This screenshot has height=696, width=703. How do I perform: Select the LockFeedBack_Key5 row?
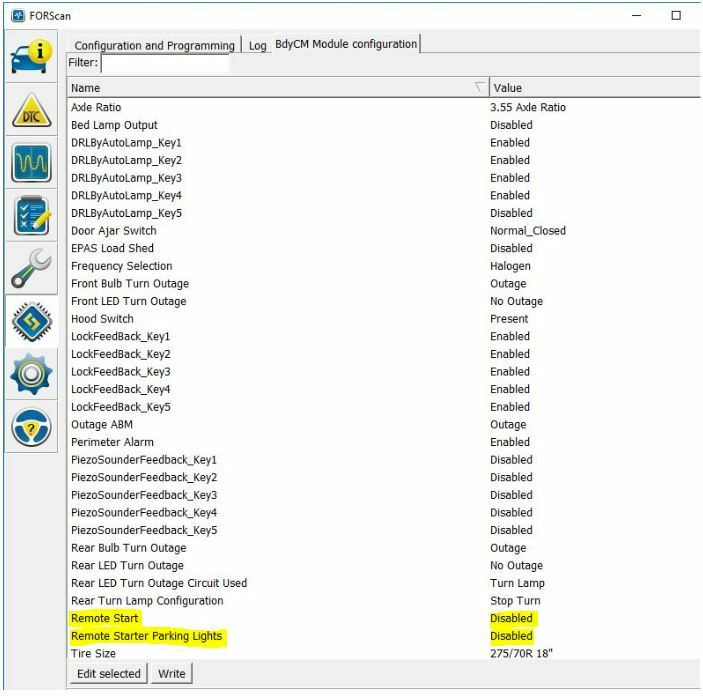[384, 407]
